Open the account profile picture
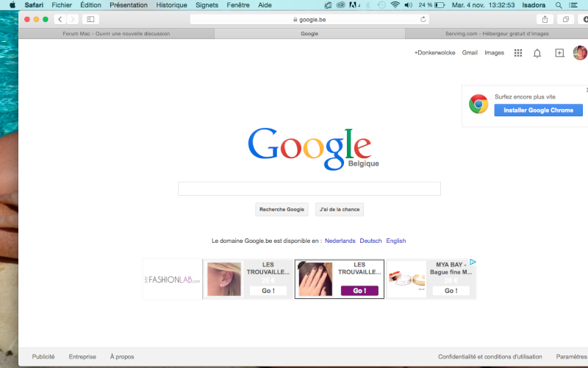Image resolution: width=588 pixels, height=368 pixels. [580, 52]
